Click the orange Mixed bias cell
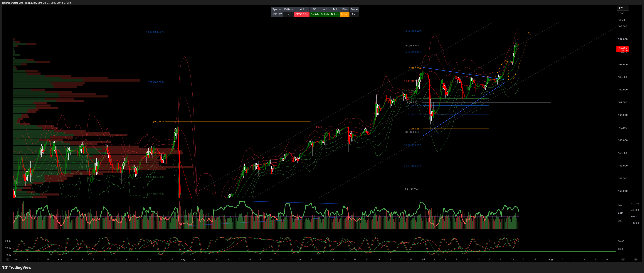Viewport: 644px width, 273px height. pos(345,14)
